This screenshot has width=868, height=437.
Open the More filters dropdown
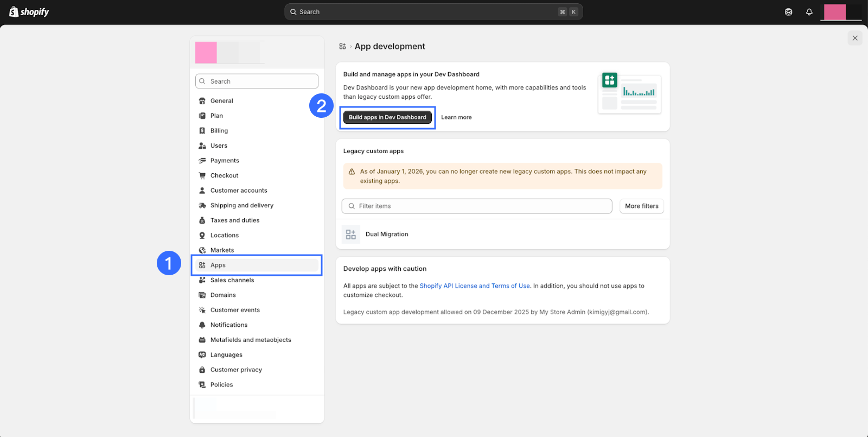click(x=641, y=206)
